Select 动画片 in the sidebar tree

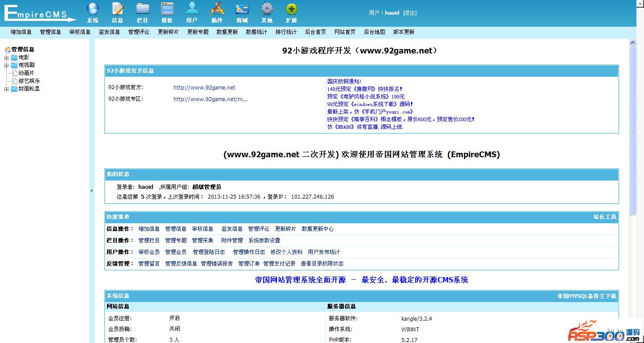(26, 73)
